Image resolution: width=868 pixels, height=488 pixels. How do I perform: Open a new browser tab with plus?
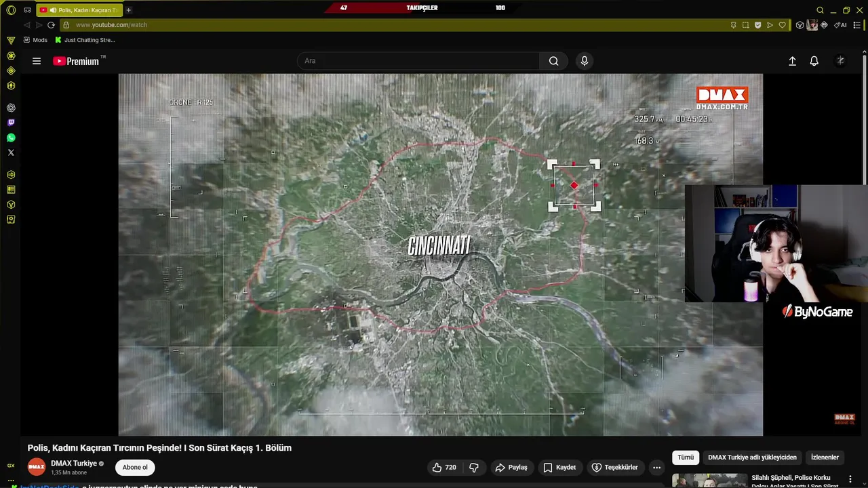(128, 10)
